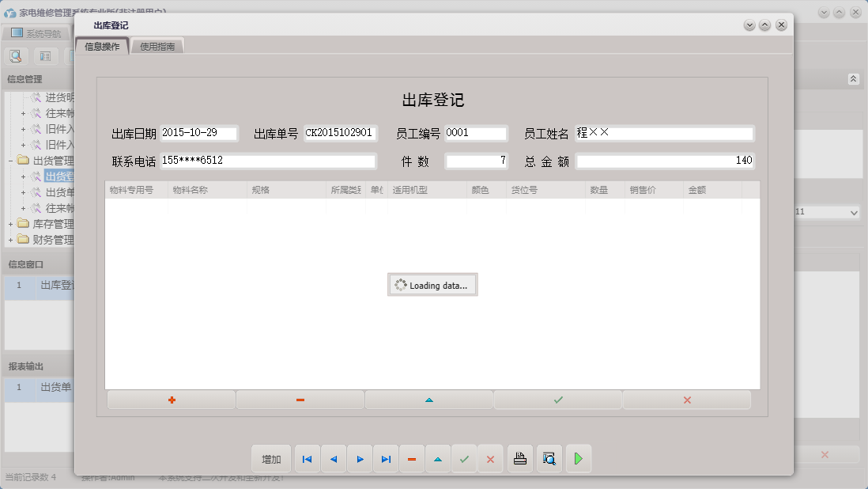Confirm entry with the green check mark
868x489 pixels.
pyautogui.click(x=557, y=400)
